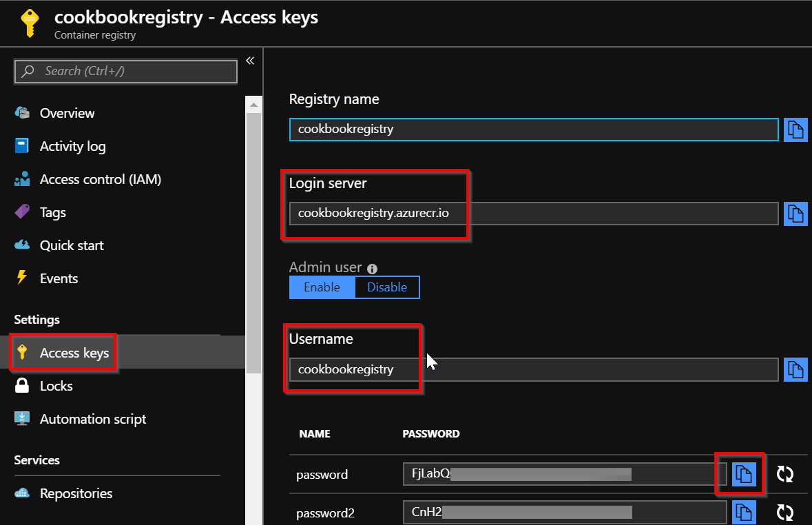812x525 pixels.
Task: Click the Admin user info icon
Action: 372,269
